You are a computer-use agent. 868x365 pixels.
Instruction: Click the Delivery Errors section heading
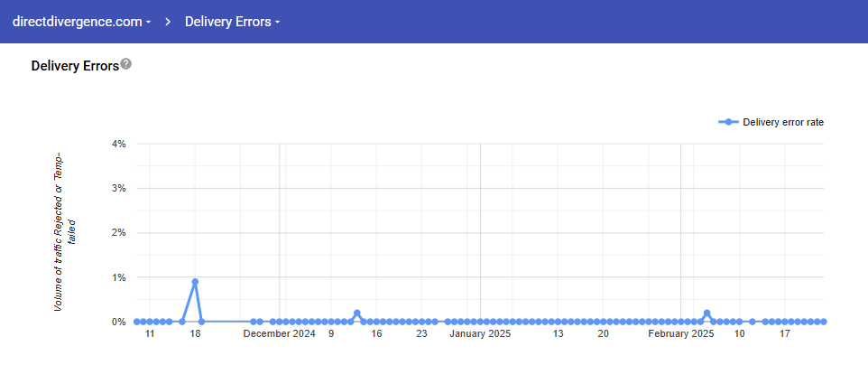(x=75, y=66)
